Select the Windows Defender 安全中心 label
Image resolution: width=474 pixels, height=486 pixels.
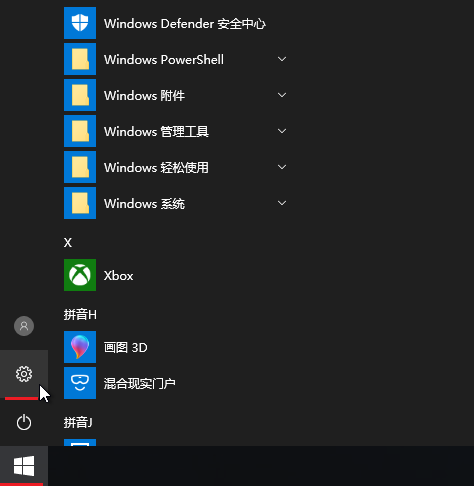click(x=185, y=24)
